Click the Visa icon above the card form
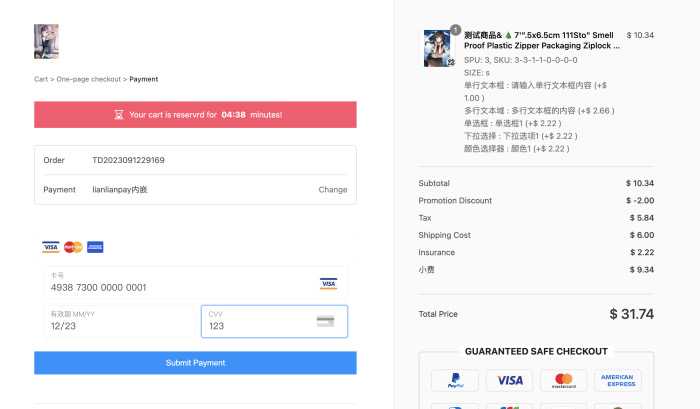 pos(51,247)
